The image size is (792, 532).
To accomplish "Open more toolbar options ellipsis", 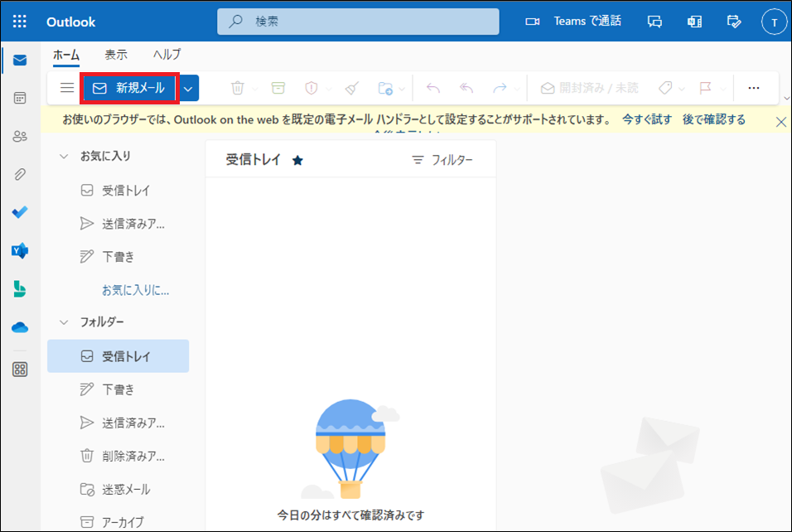I will click(754, 88).
